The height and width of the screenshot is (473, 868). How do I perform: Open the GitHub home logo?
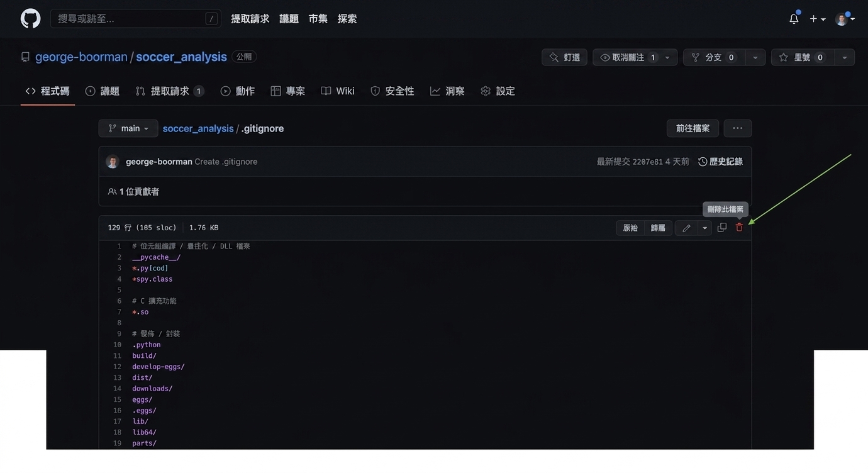(30, 19)
